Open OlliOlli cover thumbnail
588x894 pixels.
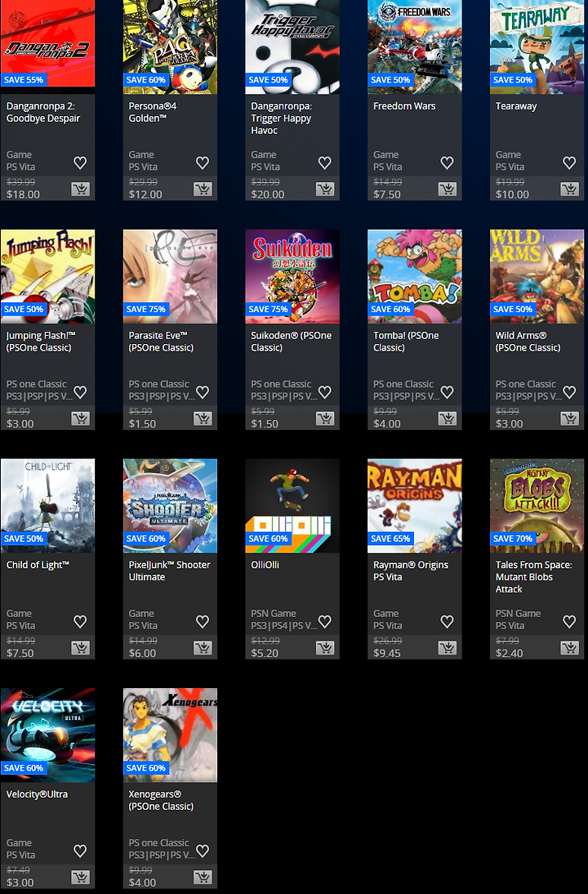[292, 506]
